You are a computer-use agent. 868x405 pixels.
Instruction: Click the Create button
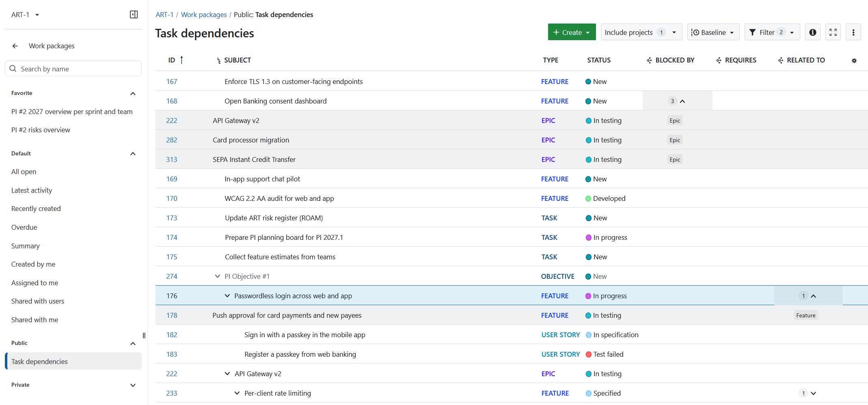click(572, 32)
